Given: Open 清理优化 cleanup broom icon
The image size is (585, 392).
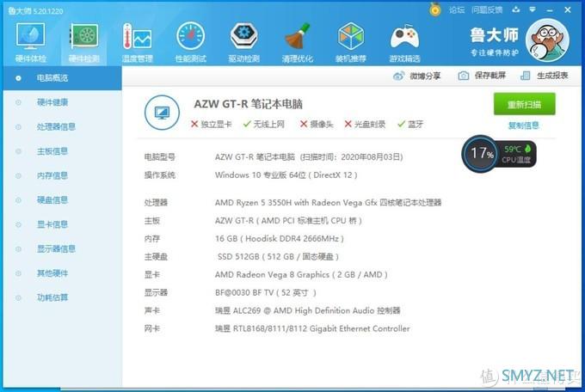Looking at the screenshot, I should (298, 42).
